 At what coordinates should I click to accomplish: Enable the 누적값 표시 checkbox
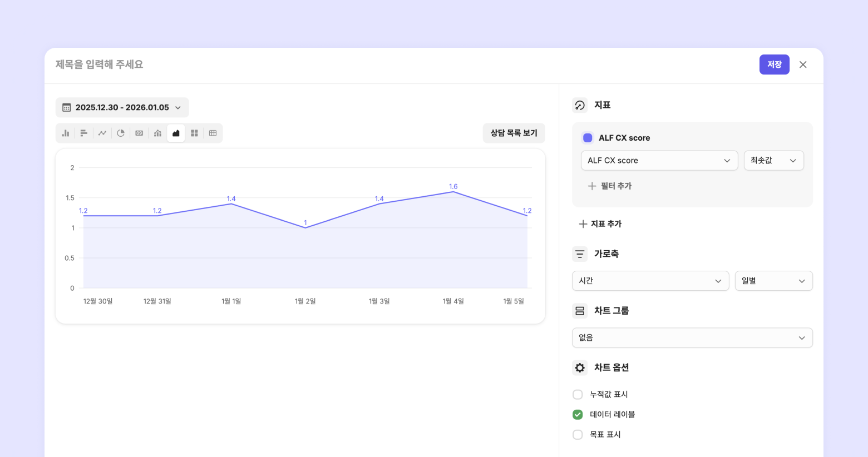tap(578, 395)
